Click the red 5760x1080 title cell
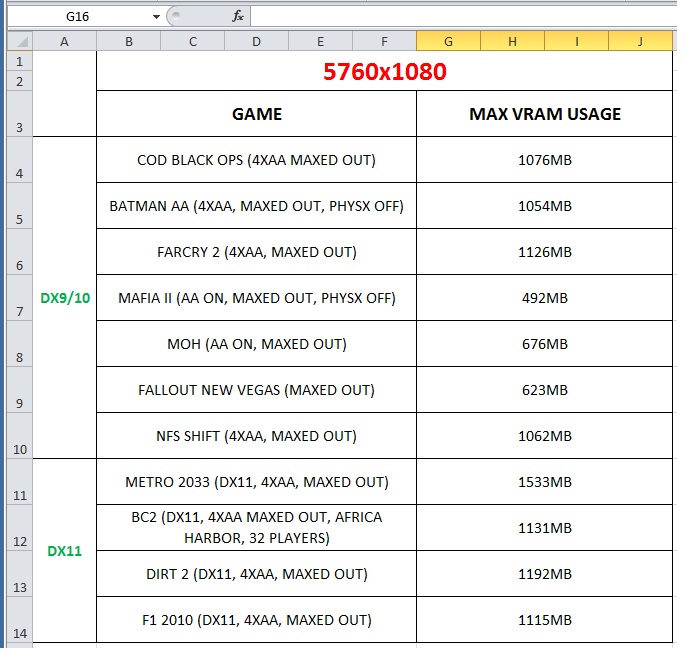The image size is (684, 653). pyautogui.click(x=384, y=71)
